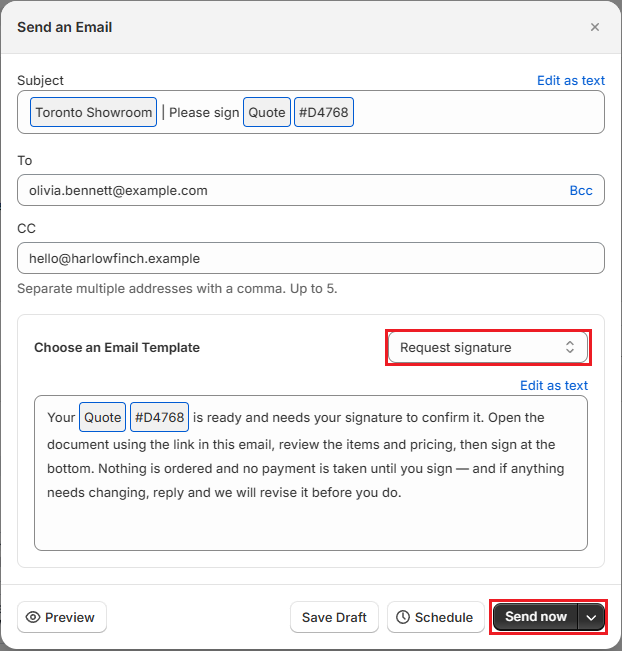Click Edit as text link for email body
This screenshot has height=651, width=622.
553,385
